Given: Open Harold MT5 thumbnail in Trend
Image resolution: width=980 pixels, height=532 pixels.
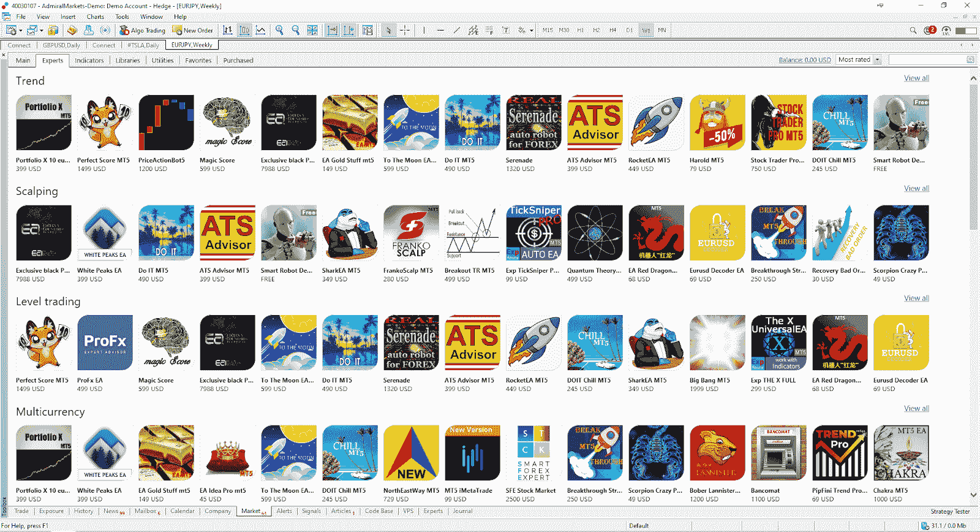Looking at the screenshot, I should [717, 123].
